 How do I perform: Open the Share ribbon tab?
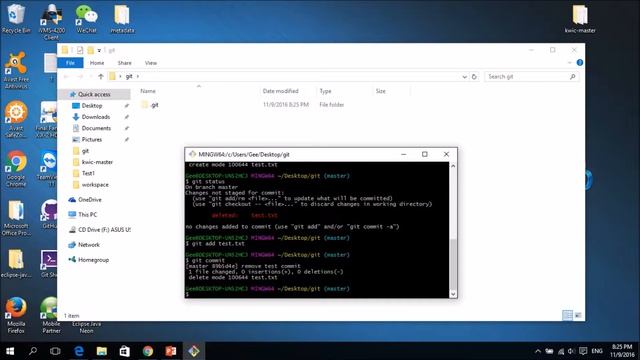click(124, 63)
